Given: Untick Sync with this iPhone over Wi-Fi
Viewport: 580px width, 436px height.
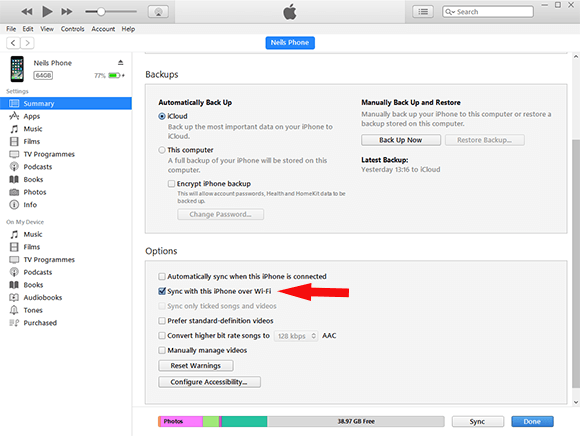Looking at the screenshot, I should 162,291.
